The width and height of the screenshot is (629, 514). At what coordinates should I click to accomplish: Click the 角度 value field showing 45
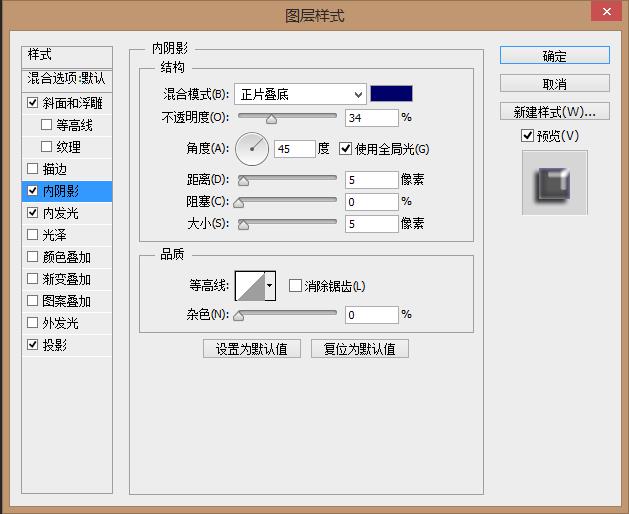(295, 149)
